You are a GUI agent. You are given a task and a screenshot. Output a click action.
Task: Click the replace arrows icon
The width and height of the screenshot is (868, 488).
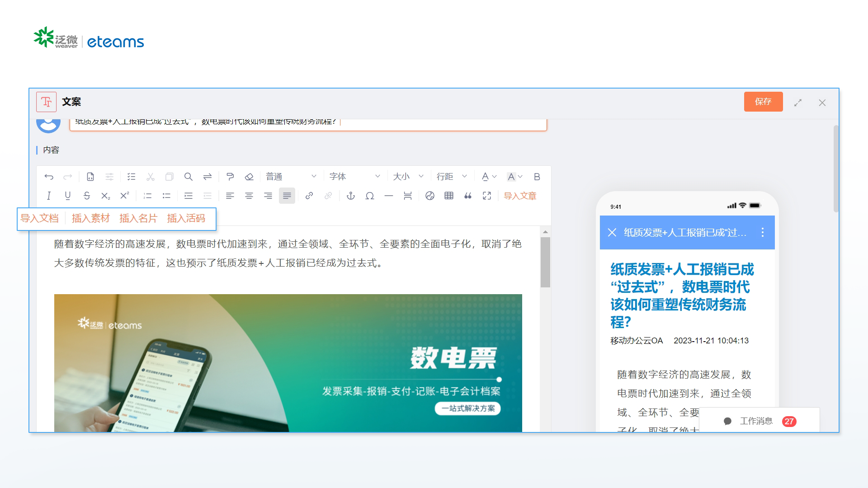(208, 177)
